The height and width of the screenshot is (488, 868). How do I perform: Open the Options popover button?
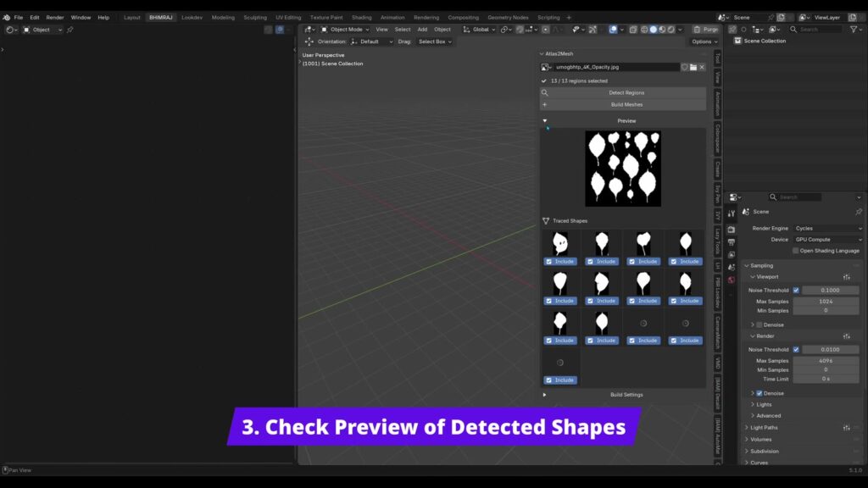point(704,42)
